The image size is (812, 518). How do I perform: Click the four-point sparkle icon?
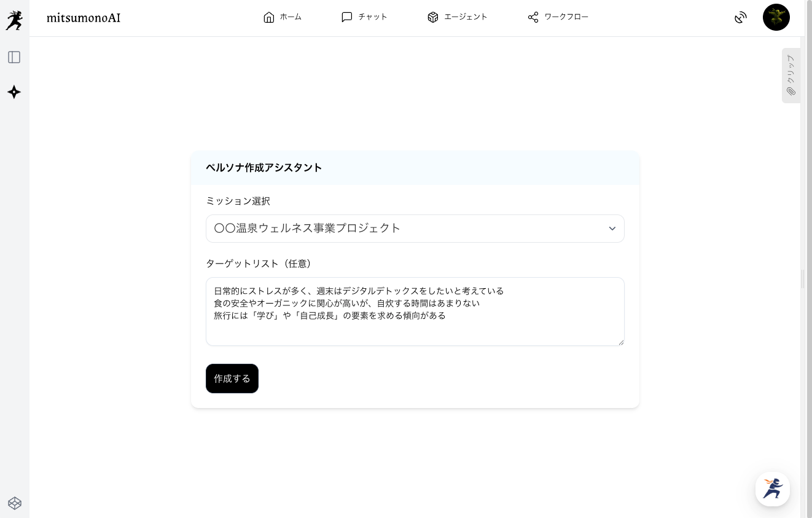(14, 92)
